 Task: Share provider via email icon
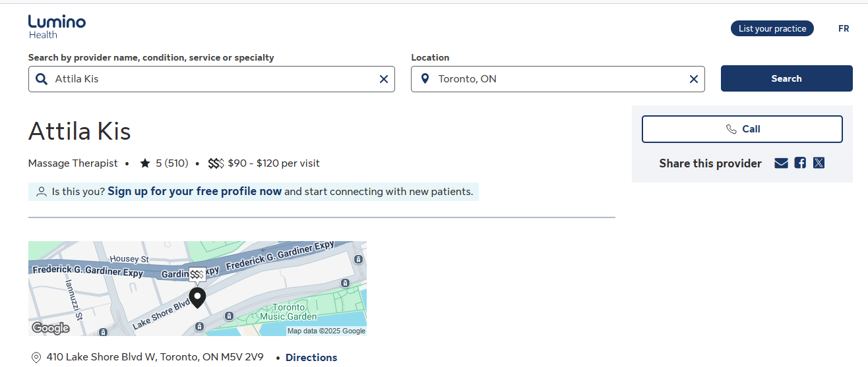tap(781, 163)
